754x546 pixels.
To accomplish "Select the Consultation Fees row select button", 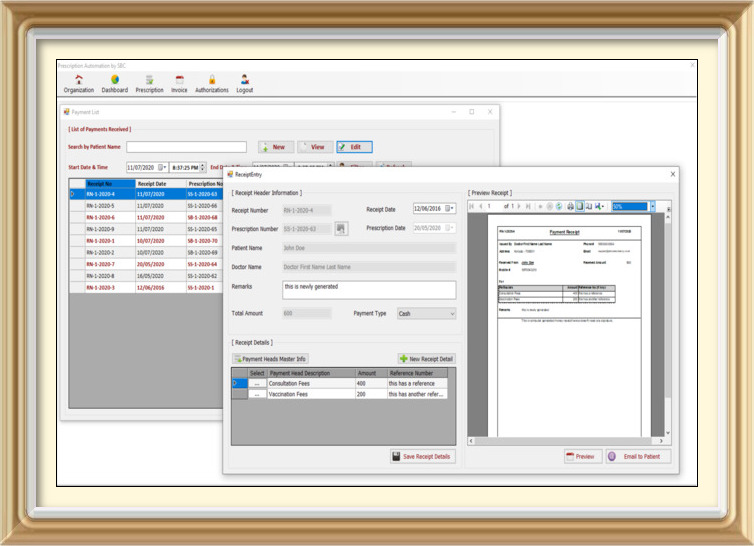I will (x=258, y=383).
